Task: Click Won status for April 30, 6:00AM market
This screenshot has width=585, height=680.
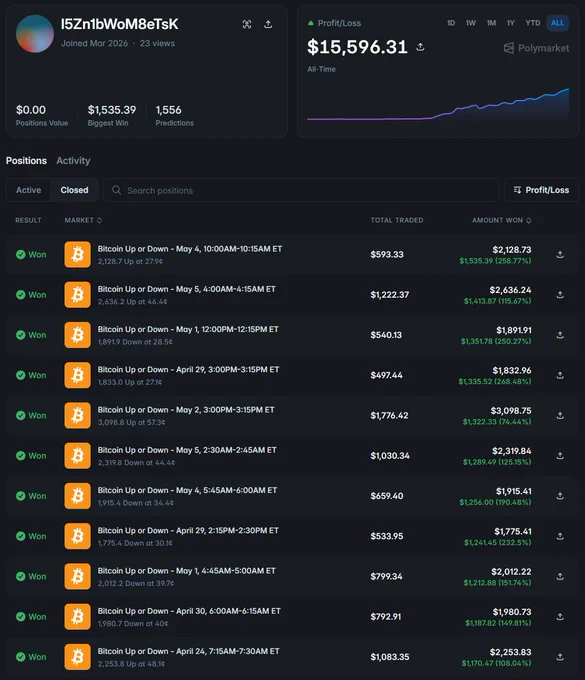Action: (31, 617)
